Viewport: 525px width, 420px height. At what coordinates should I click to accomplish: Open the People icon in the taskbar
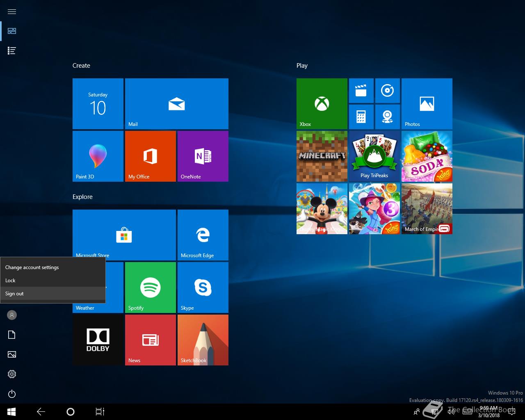[x=417, y=412]
